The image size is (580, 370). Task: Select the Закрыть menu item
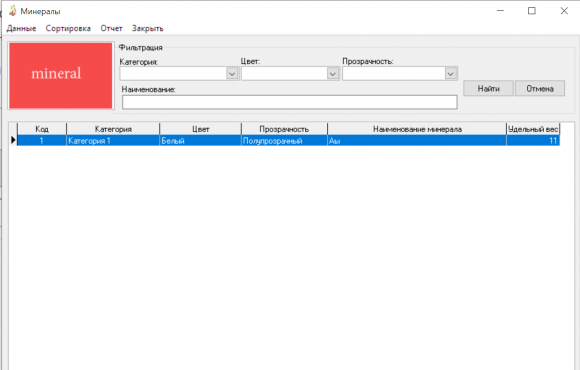(148, 28)
